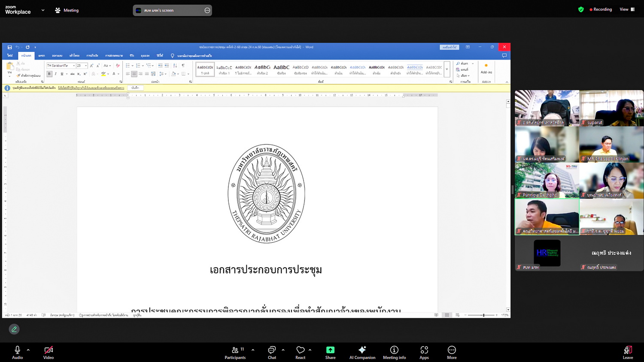The width and height of the screenshot is (644, 362).
Task: Click the Recording indicator
Action: pos(601,9)
